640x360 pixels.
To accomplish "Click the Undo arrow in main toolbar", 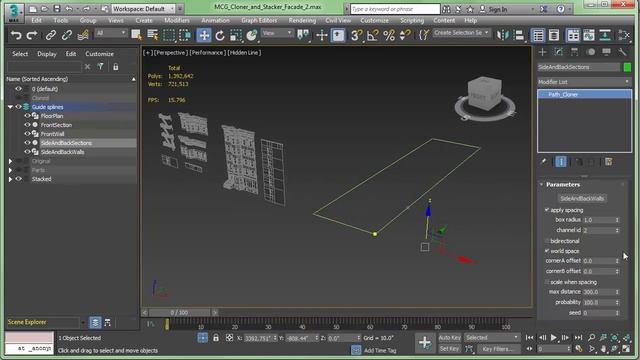I will (16, 36).
